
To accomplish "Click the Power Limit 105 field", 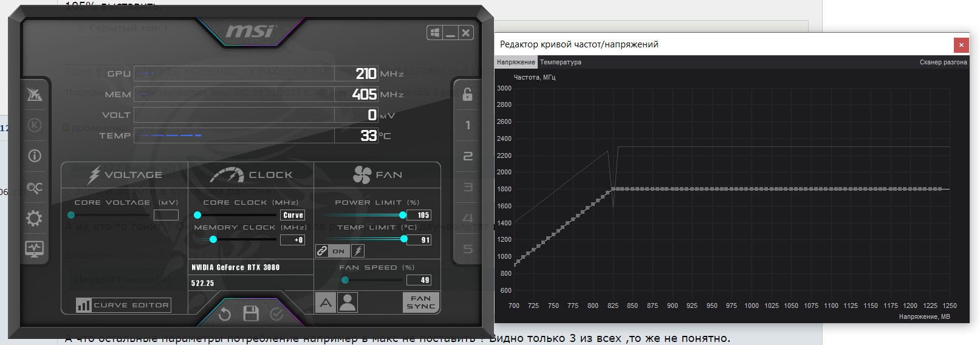I will 419,215.
